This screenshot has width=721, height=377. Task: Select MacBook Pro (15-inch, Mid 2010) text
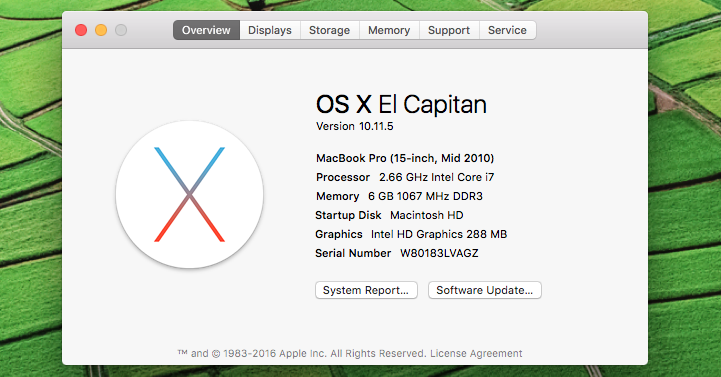[405, 159]
